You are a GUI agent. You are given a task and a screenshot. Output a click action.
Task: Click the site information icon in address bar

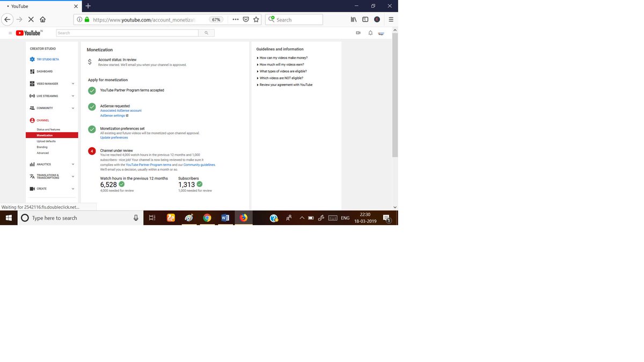[79, 19]
